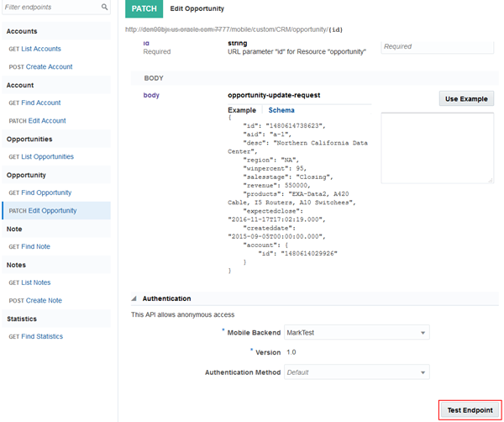
Task: Type in the Filter endpoints field
Action: tap(50, 7)
